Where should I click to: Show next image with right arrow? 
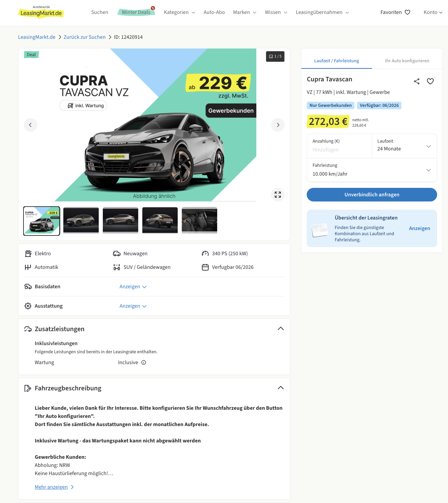click(x=278, y=125)
